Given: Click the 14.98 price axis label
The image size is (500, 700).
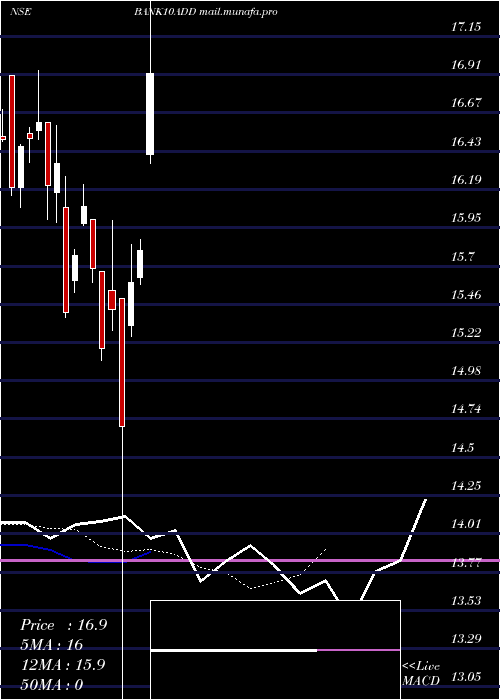Looking at the screenshot, I should coord(466,371).
